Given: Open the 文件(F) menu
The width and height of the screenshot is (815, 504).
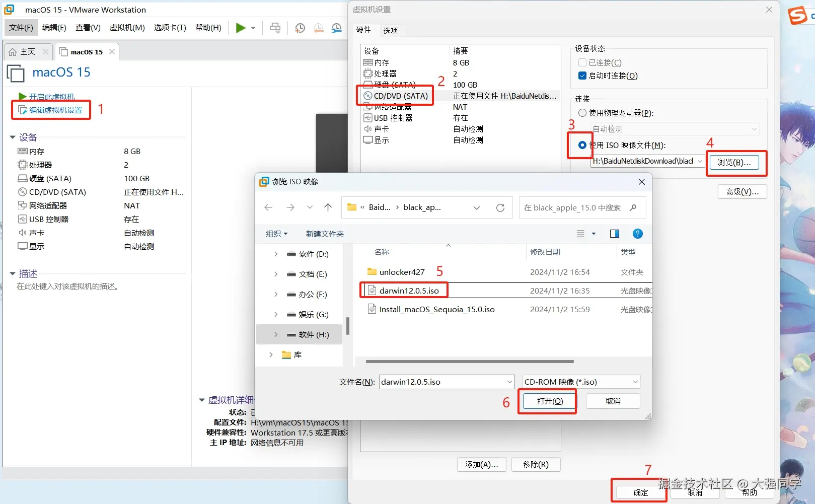Looking at the screenshot, I should tap(21, 28).
